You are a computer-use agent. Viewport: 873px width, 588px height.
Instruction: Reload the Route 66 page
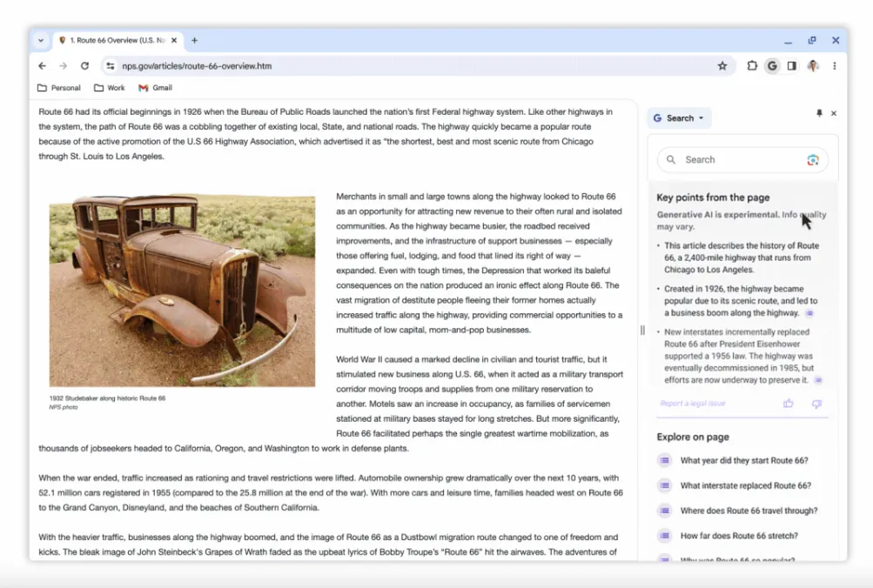point(84,65)
